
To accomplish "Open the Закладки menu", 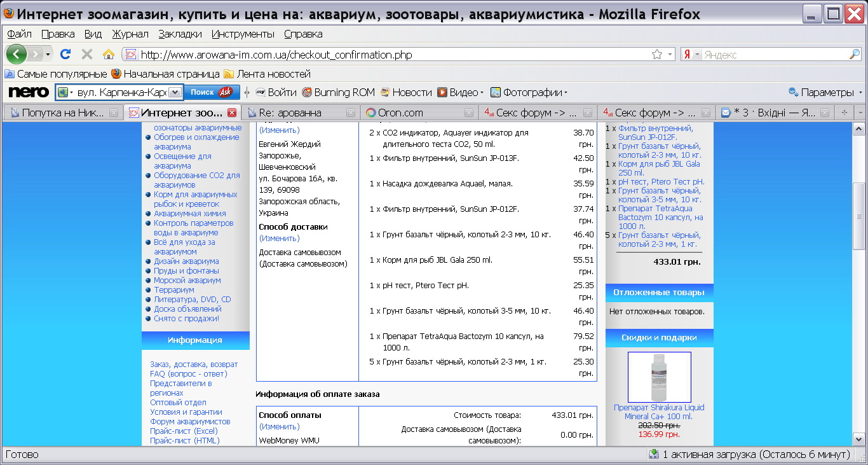I will click(x=180, y=34).
